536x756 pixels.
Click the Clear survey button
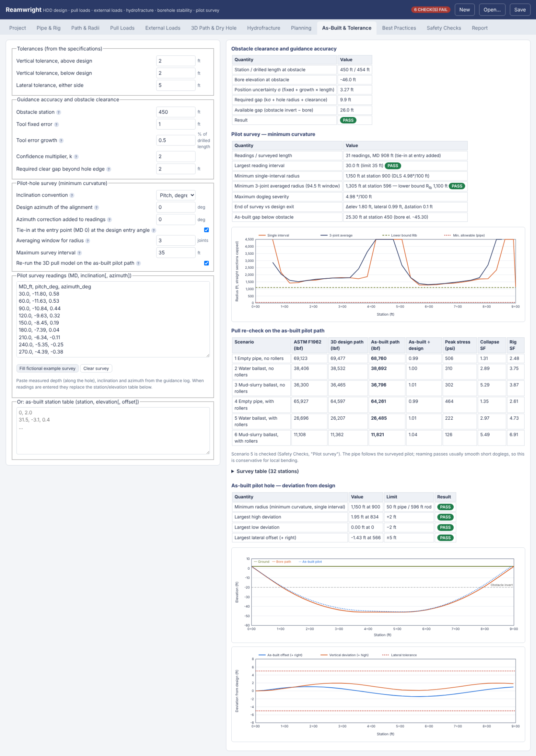pyautogui.click(x=96, y=368)
